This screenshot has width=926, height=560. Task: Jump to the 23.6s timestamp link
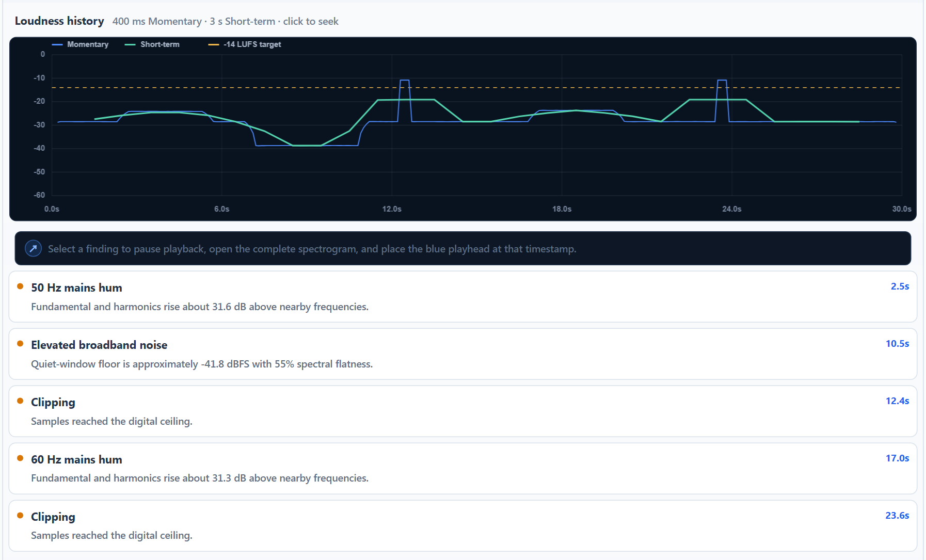click(897, 516)
